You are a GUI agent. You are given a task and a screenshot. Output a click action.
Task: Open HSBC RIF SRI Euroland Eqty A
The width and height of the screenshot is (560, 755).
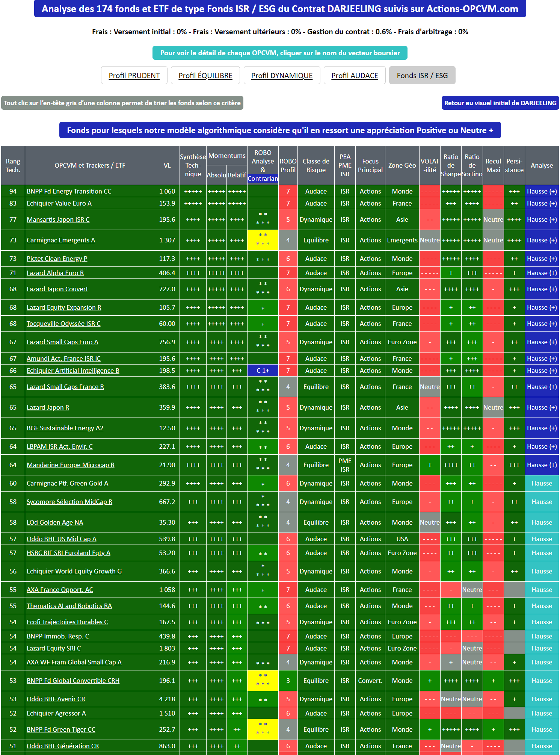(68, 553)
